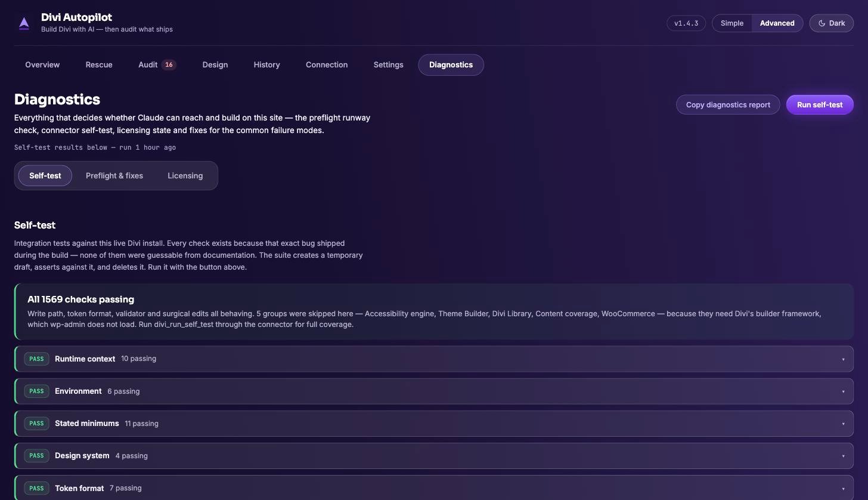Click the Runtime context row title

85,359
